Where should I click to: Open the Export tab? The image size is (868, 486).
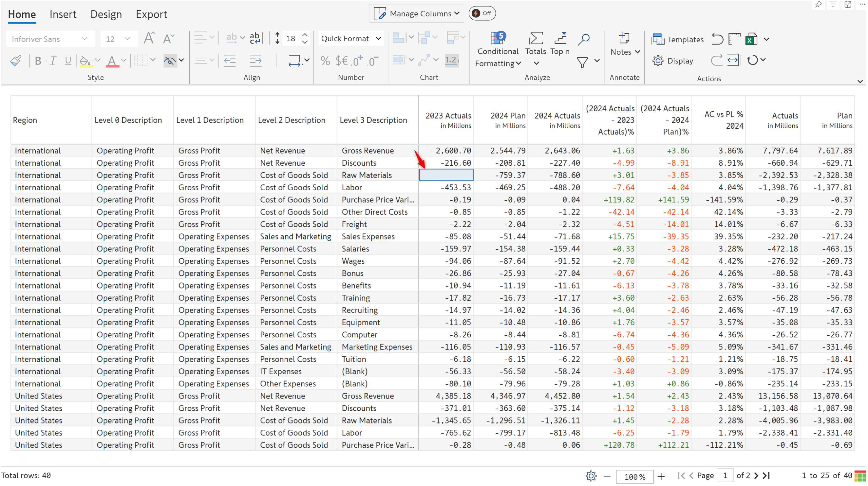click(151, 14)
